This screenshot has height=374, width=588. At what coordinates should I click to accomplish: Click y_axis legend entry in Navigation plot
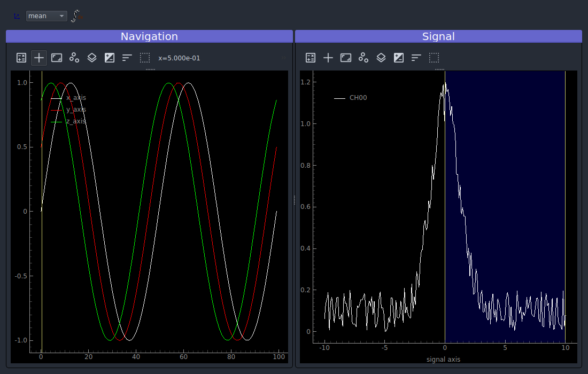68,110
